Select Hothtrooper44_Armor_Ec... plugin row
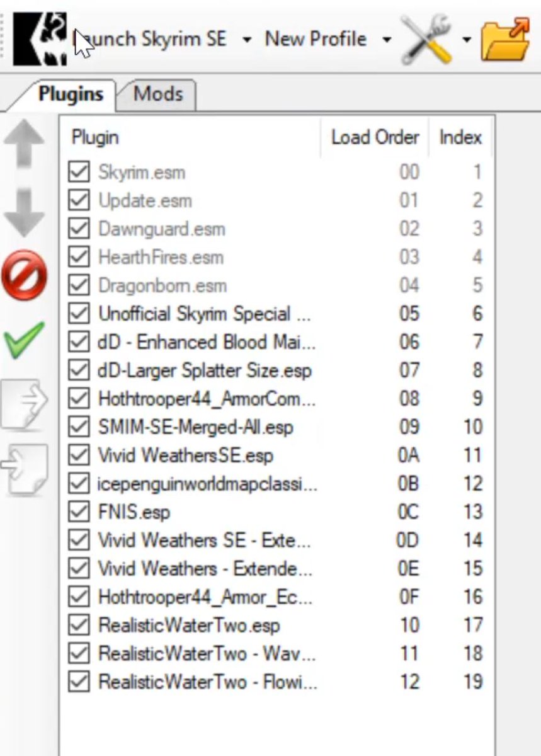This screenshot has width=541, height=756. pyautogui.click(x=276, y=597)
